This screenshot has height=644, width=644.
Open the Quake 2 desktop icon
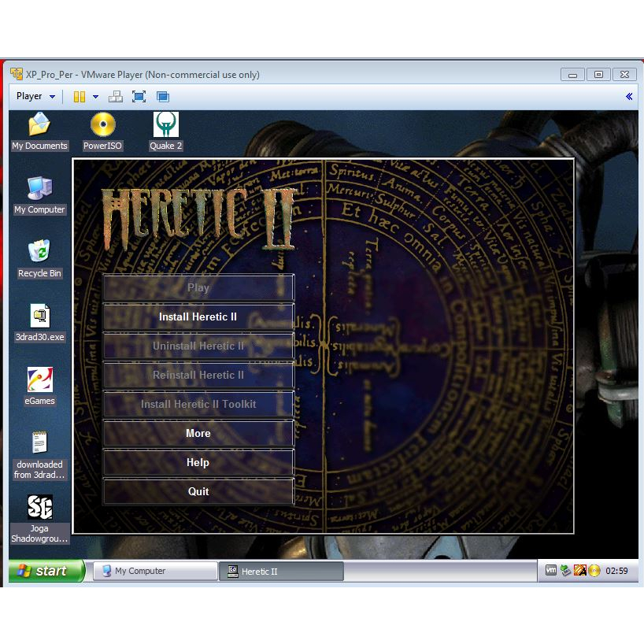[x=165, y=126]
